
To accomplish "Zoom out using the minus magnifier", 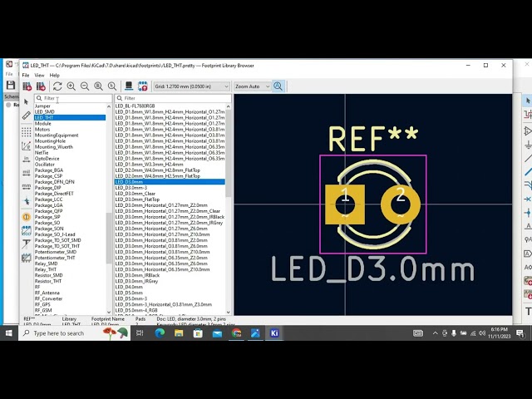I will click(85, 86).
